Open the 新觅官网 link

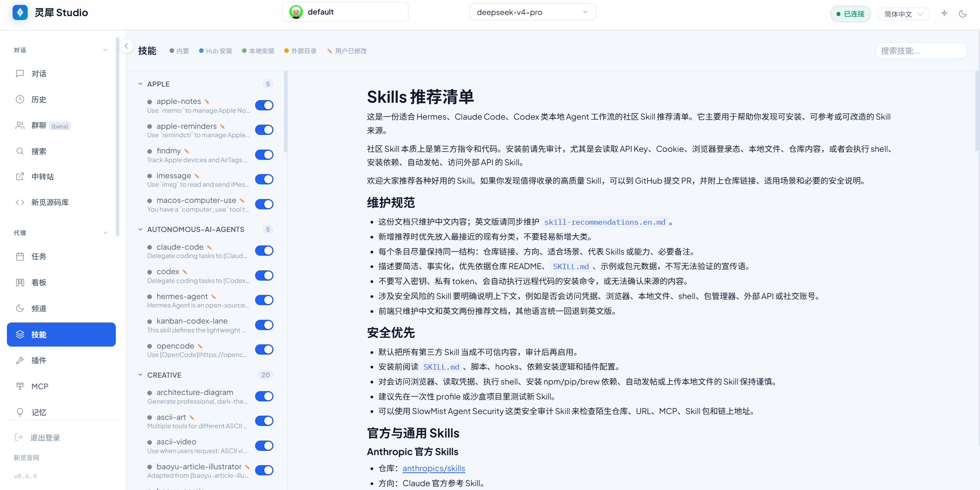26,457
